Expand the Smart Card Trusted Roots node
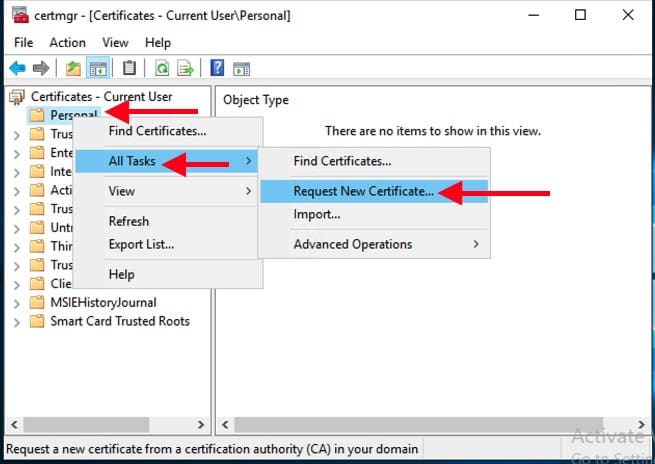Screen dimensions: 655x464 coord(16,322)
